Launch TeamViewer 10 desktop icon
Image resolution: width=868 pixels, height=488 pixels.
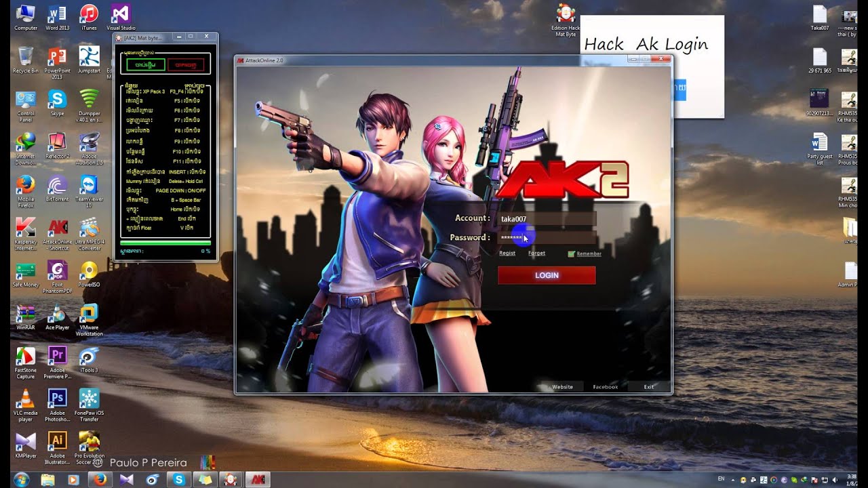pyautogui.click(x=89, y=192)
